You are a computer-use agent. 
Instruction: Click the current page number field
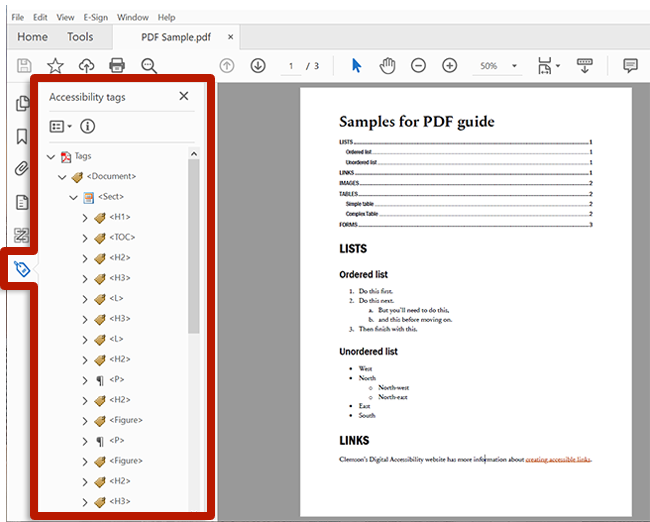click(x=291, y=66)
